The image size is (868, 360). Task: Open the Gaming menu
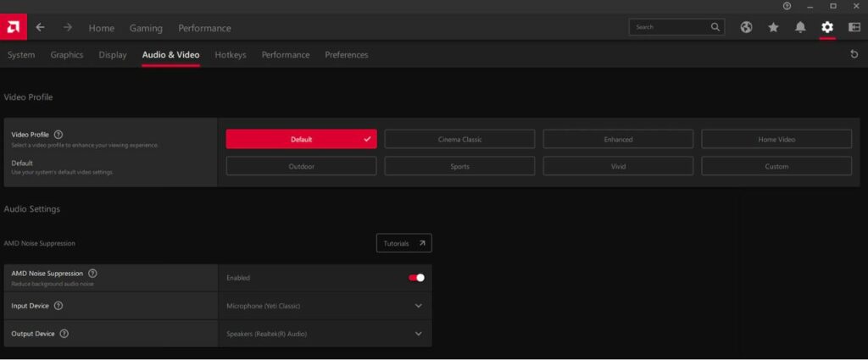click(x=146, y=28)
